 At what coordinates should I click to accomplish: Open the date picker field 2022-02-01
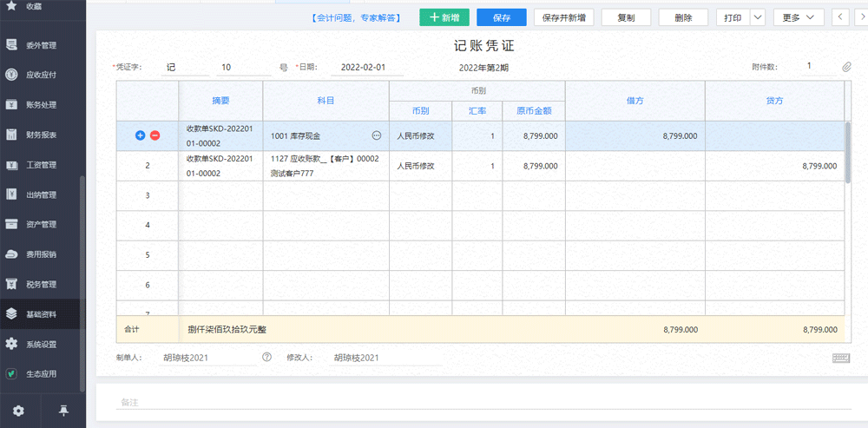coord(367,67)
